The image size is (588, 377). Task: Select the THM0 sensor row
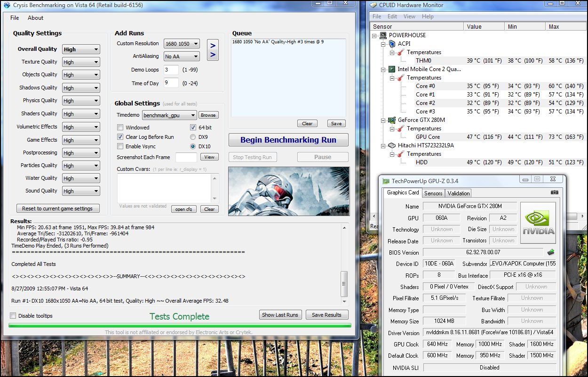(x=477, y=61)
